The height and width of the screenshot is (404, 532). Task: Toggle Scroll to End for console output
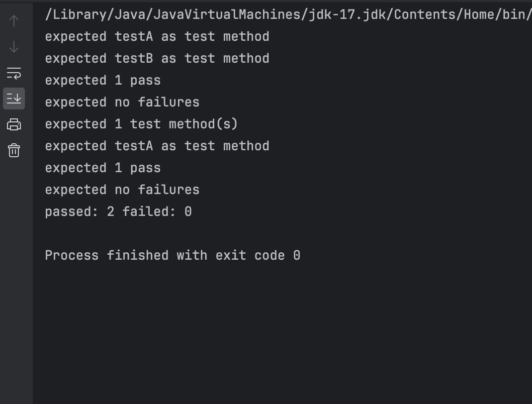click(x=14, y=99)
